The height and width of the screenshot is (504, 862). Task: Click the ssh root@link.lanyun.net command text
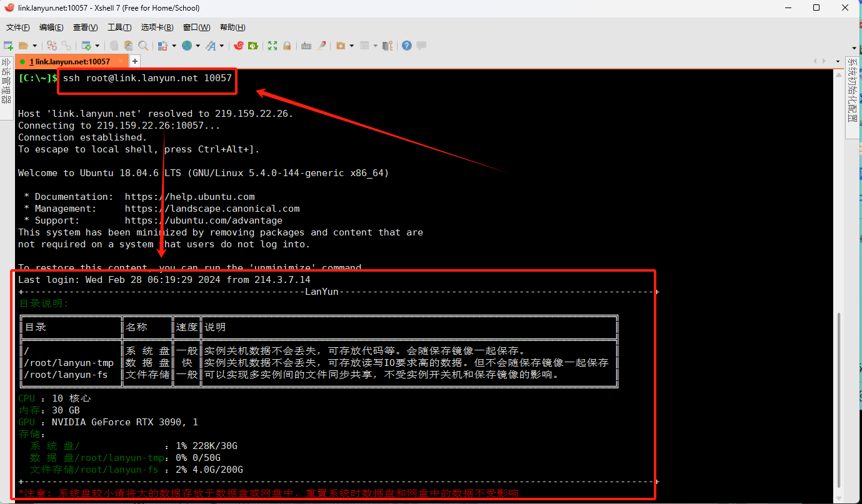click(148, 78)
